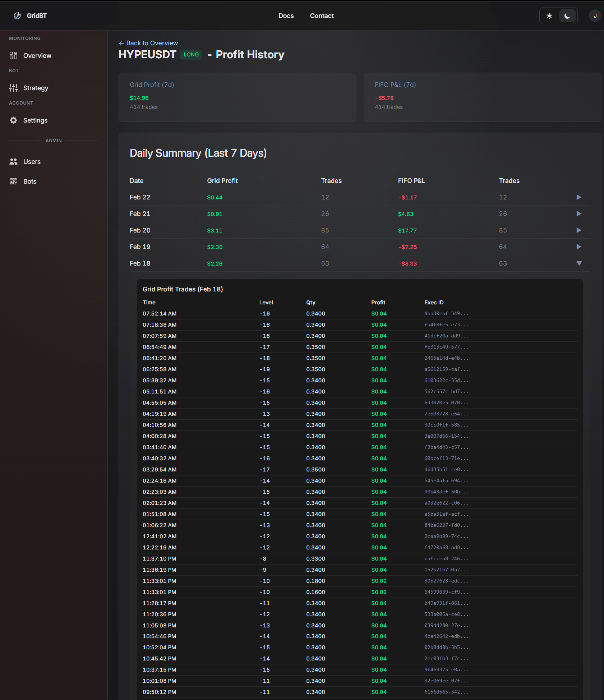Click exec ID 2465e14d-e4b...

[446, 358]
